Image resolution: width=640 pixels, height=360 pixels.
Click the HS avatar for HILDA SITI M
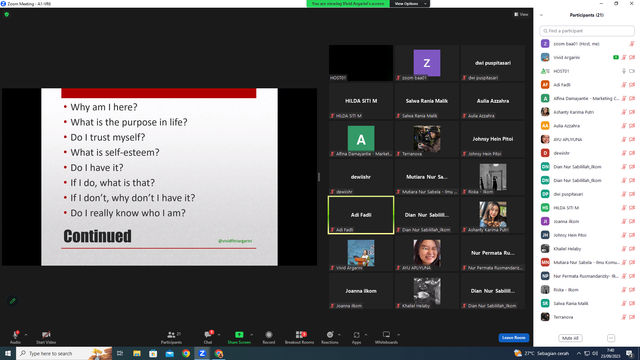pos(545,208)
